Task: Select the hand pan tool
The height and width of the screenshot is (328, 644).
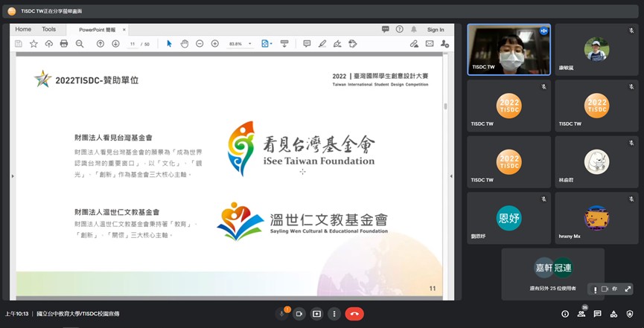Action: point(185,44)
